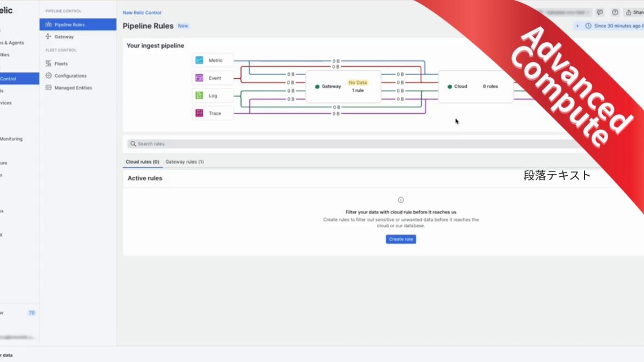Follow the New Relic Control breadcrumb link
The height and width of the screenshot is (362, 644).
(x=142, y=13)
